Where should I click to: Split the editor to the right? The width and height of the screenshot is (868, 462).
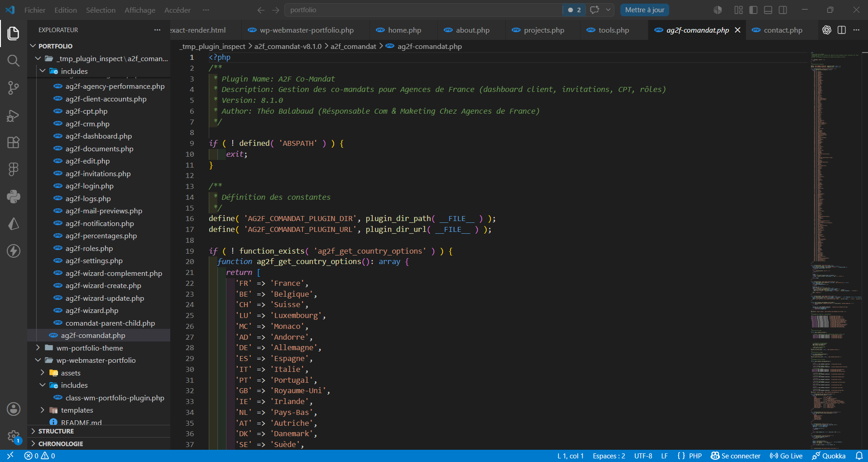tap(841, 30)
